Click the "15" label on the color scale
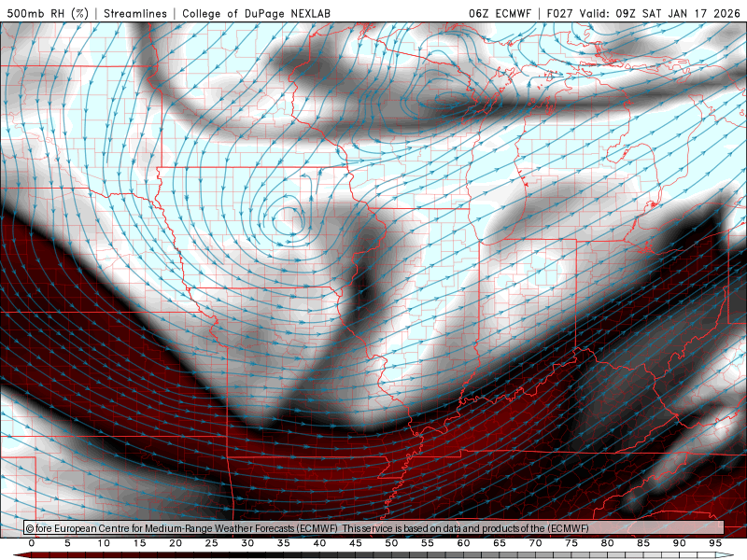This screenshot has height=560, width=747. (x=139, y=543)
